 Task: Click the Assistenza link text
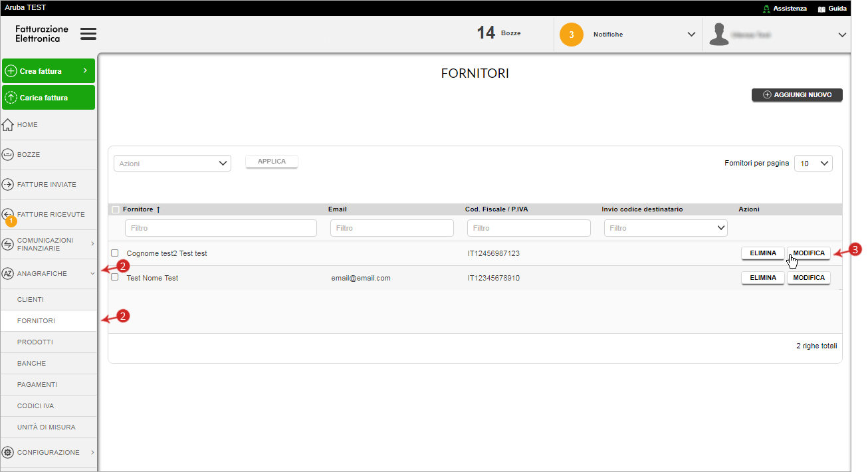click(790, 9)
